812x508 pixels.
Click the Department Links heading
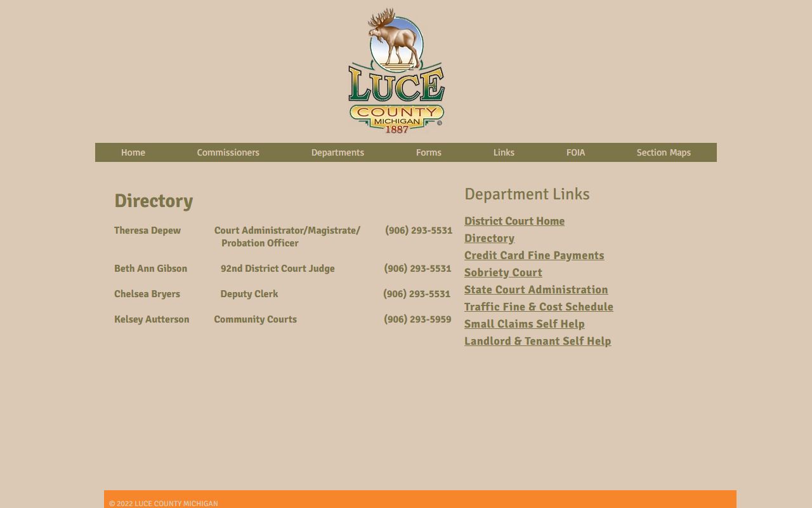pos(527,194)
